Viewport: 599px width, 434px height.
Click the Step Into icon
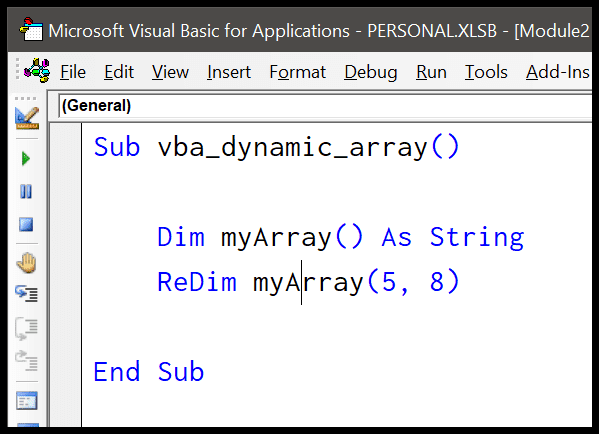[x=26, y=294]
